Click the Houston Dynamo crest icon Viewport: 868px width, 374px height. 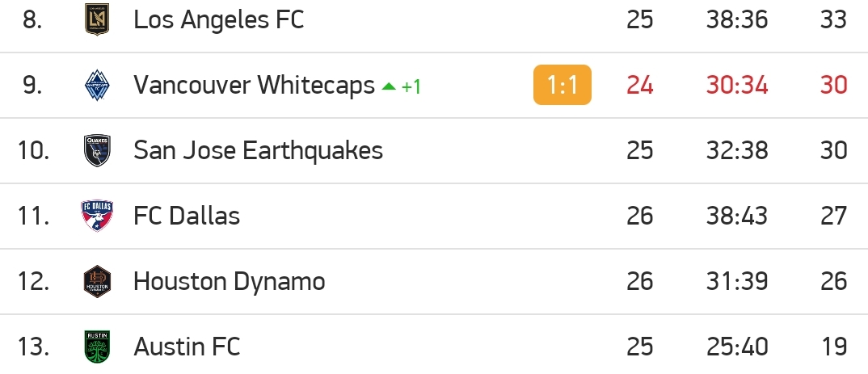pos(97,281)
